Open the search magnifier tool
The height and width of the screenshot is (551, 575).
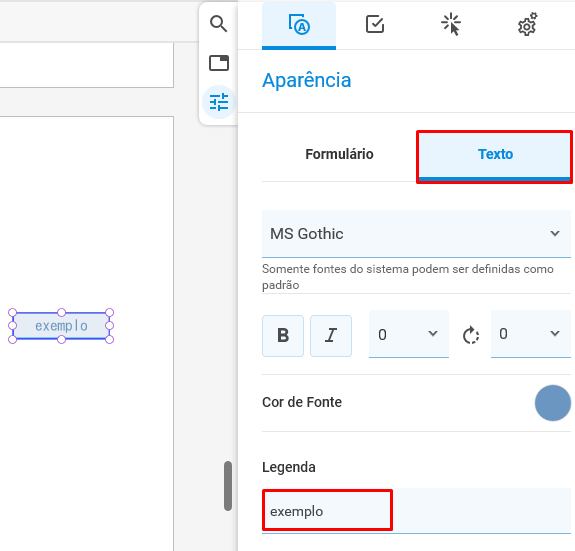(219, 24)
